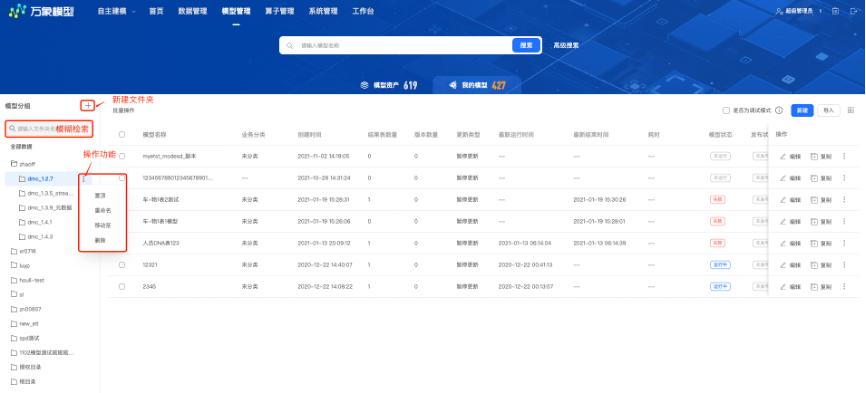
Task: Click the 导入 import button
Action: point(828,110)
